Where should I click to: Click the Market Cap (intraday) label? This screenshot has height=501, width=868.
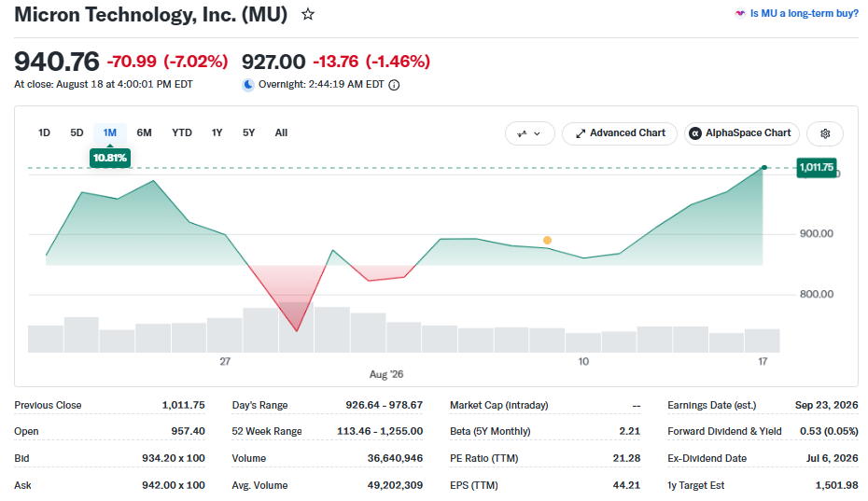pos(498,405)
